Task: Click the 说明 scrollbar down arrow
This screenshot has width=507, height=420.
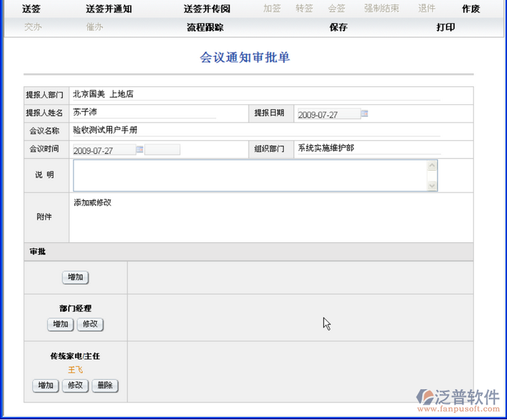Action: pos(432,185)
